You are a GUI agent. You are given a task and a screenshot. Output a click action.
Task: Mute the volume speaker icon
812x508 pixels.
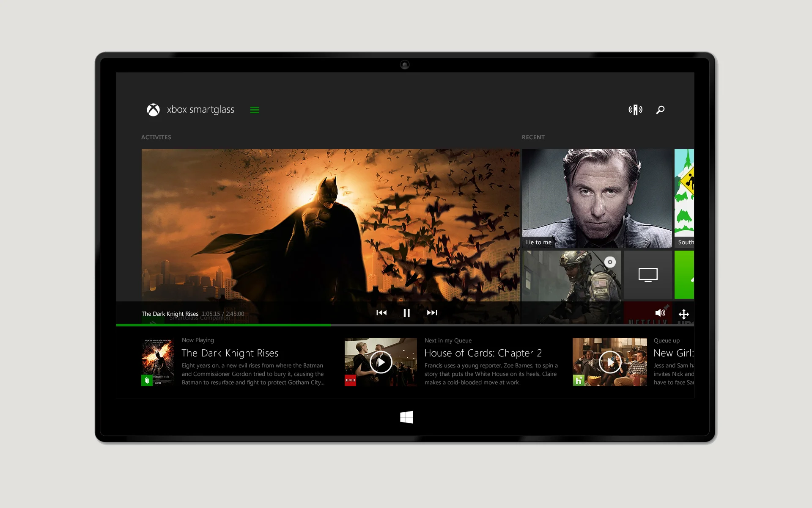pyautogui.click(x=660, y=313)
